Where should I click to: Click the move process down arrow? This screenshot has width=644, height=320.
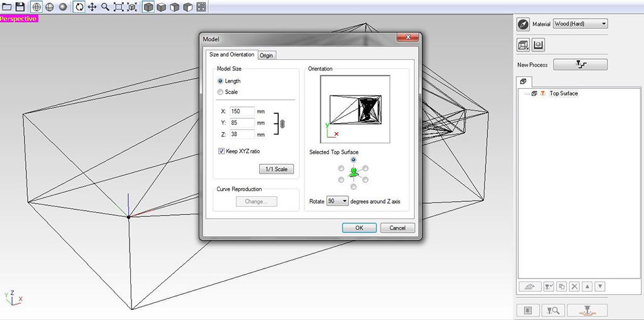(600, 286)
